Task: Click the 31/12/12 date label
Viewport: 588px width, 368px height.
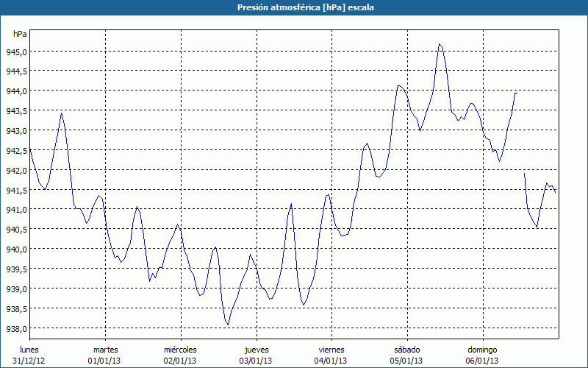Action: coord(29,361)
